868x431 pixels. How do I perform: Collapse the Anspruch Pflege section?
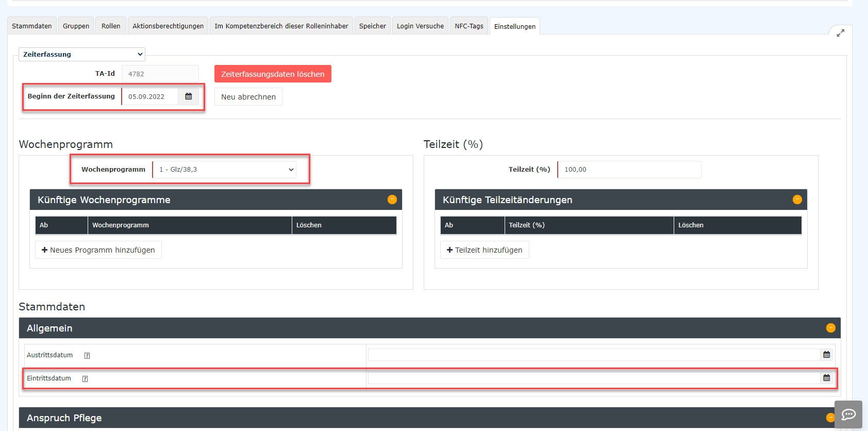click(830, 418)
